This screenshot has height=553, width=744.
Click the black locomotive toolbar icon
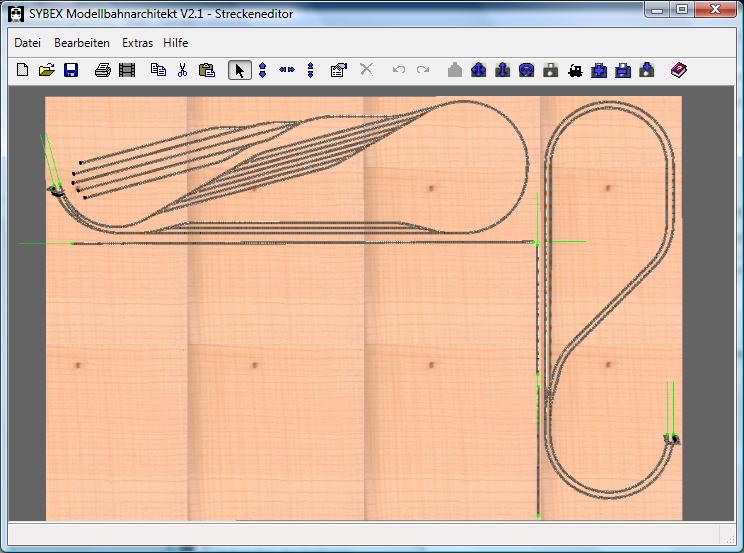tap(574, 70)
